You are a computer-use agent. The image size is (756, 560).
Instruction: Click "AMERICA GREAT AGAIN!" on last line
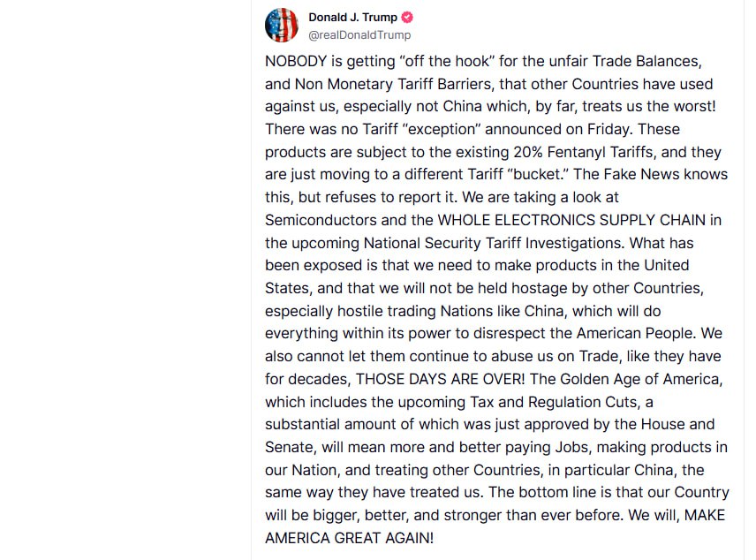[349, 538]
